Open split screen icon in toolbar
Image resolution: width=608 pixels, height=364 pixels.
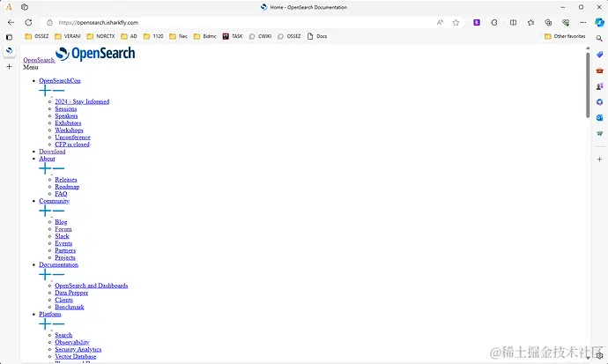pyautogui.click(x=513, y=23)
